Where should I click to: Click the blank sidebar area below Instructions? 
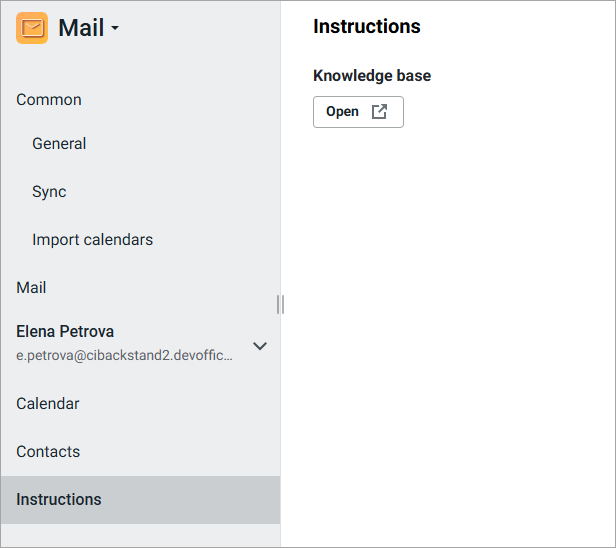pyautogui.click(x=140, y=535)
